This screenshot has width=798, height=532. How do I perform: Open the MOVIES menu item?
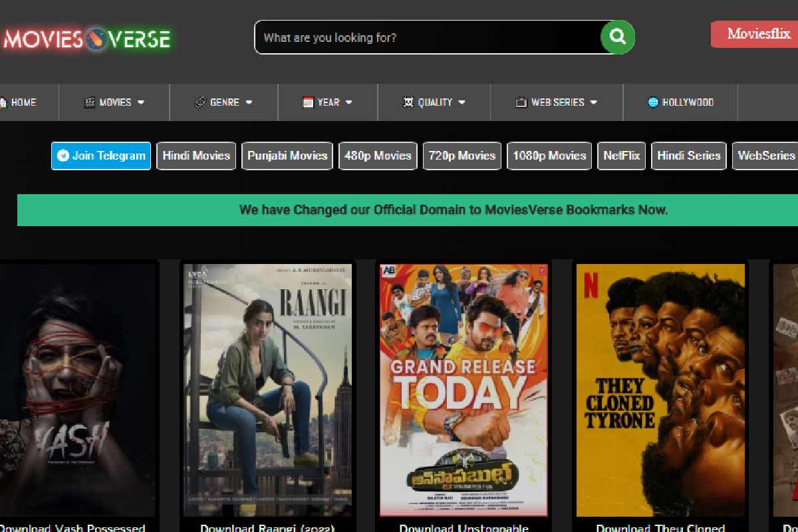point(114,102)
